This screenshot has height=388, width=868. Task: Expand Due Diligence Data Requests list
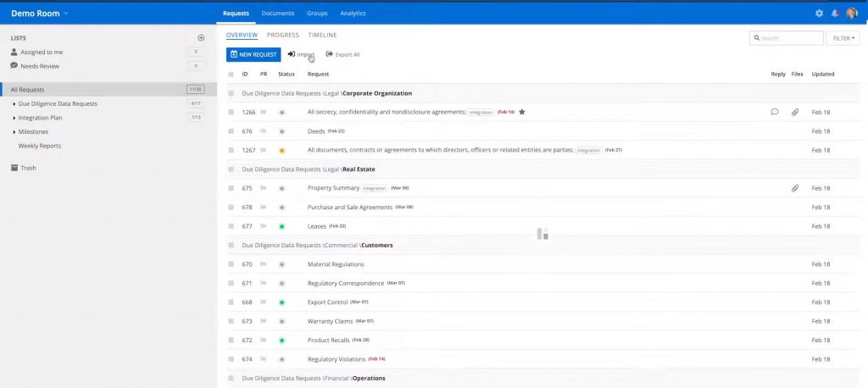(x=14, y=103)
